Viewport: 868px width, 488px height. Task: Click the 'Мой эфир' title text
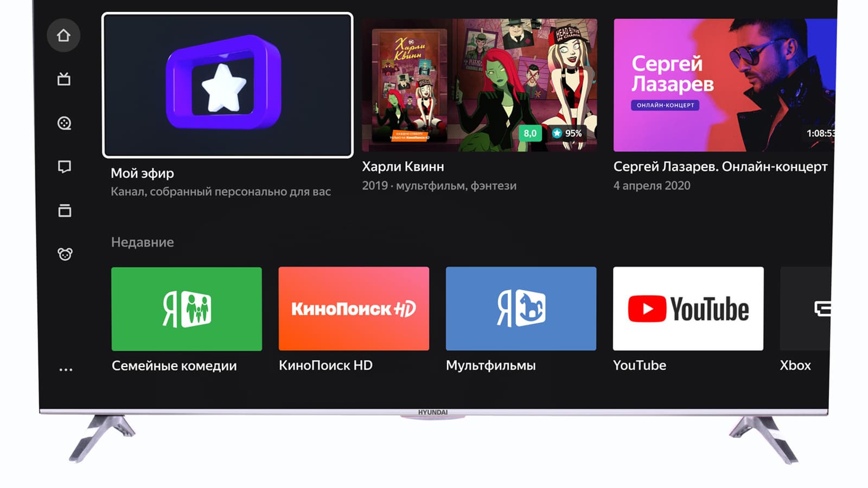pyautogui.click(x=142, y=173)
